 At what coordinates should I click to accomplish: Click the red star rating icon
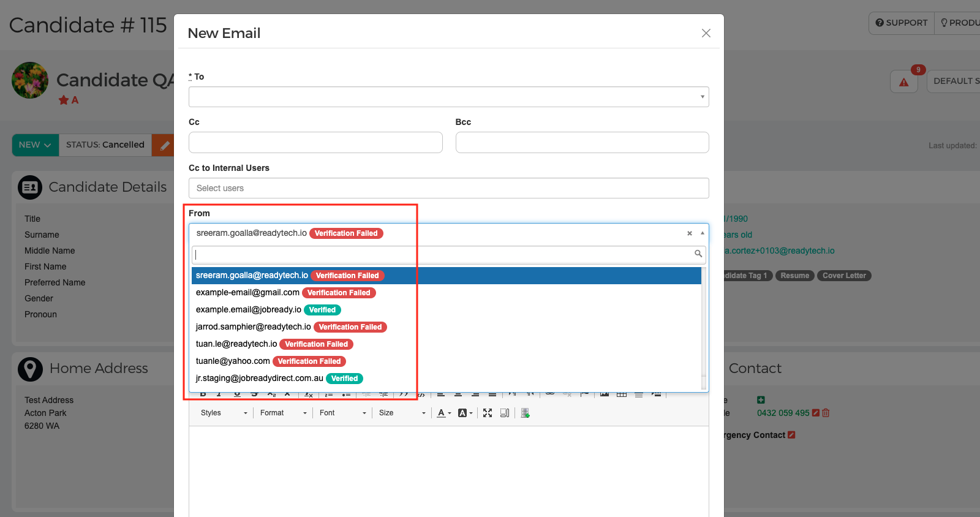(x=64, y=100)
